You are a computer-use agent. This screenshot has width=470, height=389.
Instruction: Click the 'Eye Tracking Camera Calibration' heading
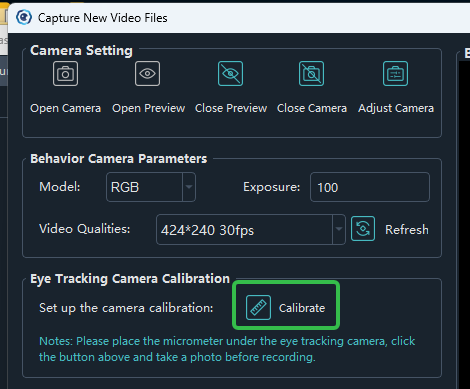click(130, 279)
